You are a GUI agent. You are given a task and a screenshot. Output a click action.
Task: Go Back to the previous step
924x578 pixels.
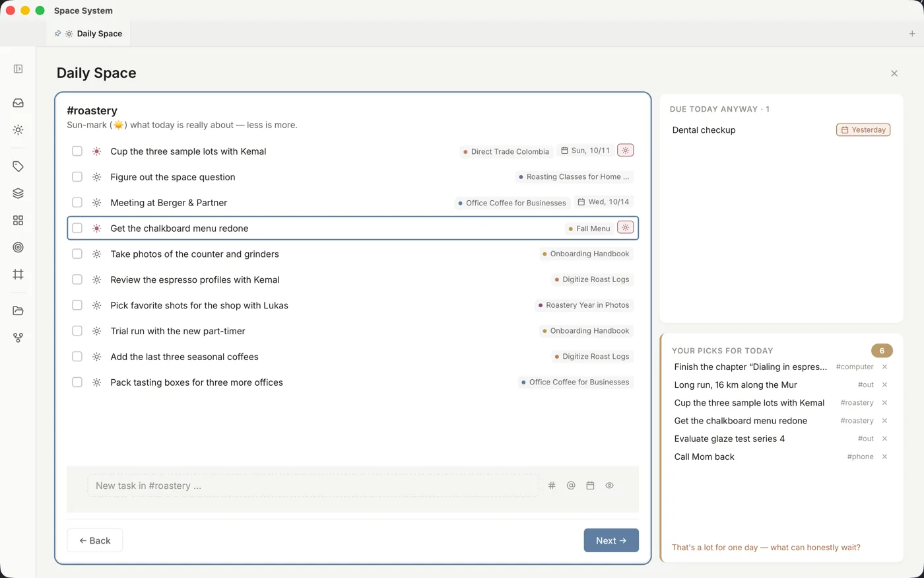95,540
